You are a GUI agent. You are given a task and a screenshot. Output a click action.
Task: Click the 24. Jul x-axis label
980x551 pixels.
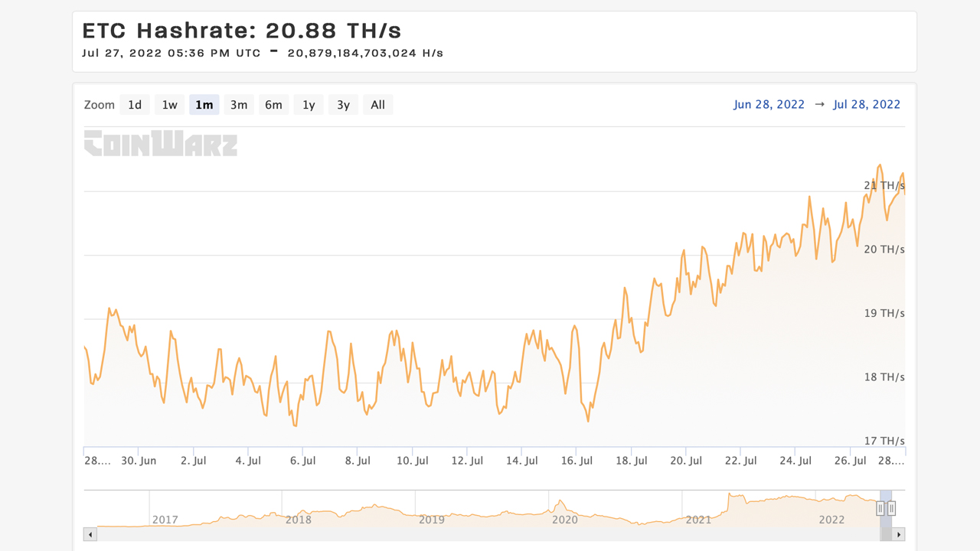coord(795,461)
